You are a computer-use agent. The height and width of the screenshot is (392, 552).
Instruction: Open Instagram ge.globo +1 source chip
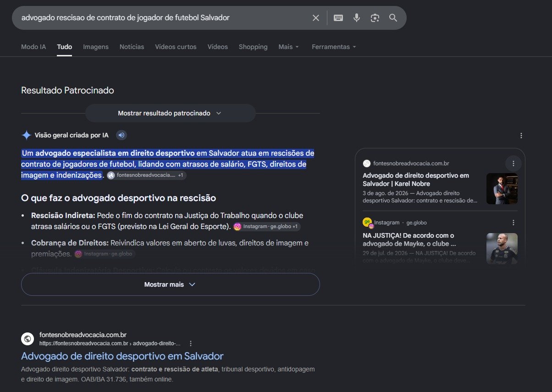pyautogui.click(x=267, y=227)
